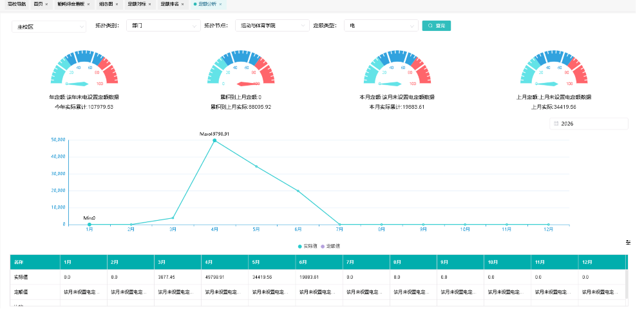This screenshot has width=644, height=309.
Task: Close the 能耗综合看板 tab
Action: [x=88, y=4]
